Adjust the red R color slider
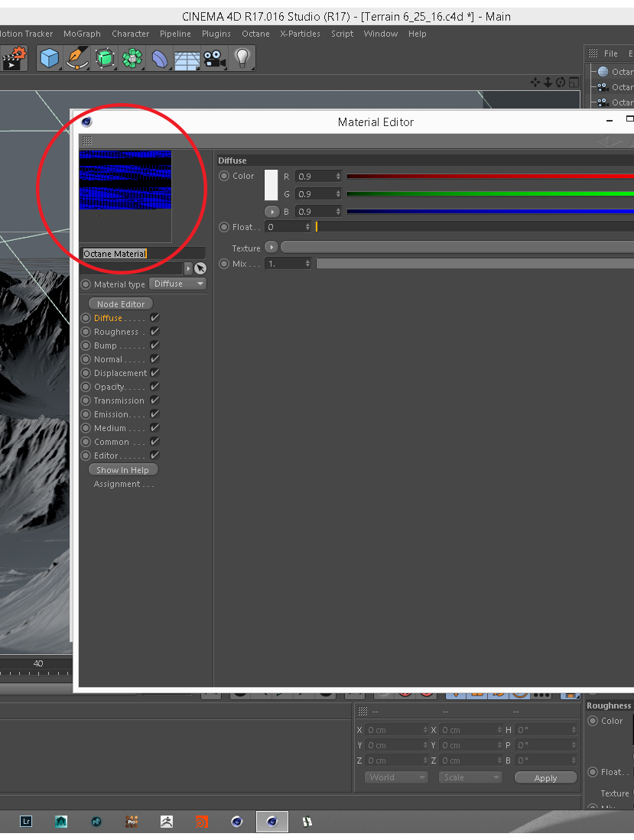 point(489,177)
